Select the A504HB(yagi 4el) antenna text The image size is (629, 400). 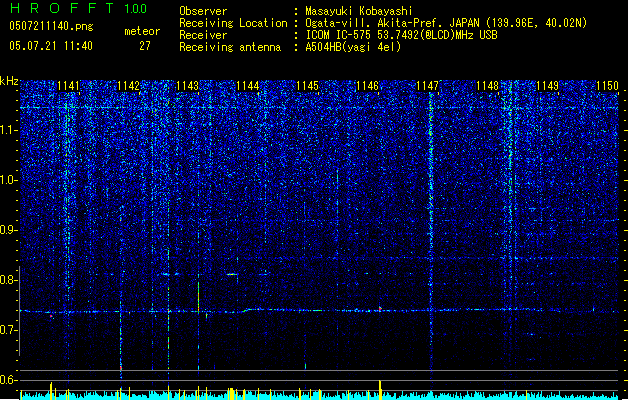coord(353,47)
